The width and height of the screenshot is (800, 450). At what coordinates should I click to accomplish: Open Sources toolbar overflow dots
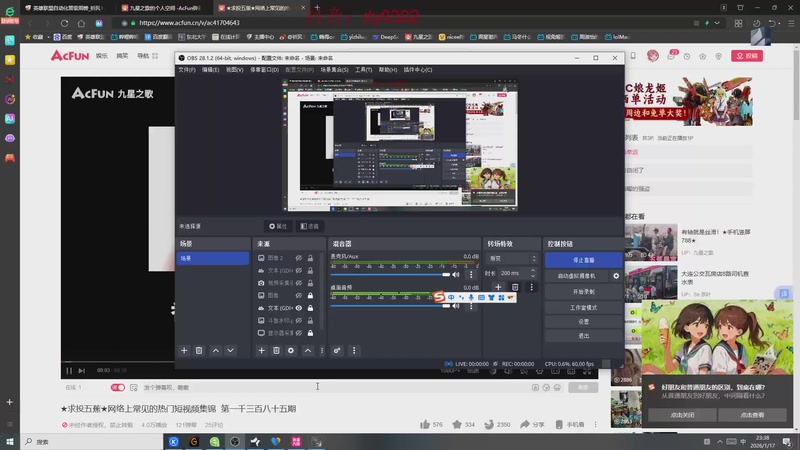(322, 351)
